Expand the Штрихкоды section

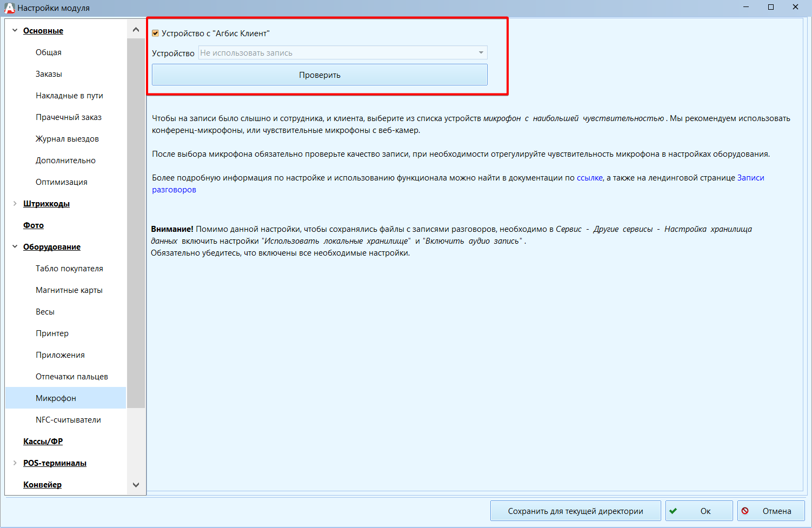(x=15, y=204)
